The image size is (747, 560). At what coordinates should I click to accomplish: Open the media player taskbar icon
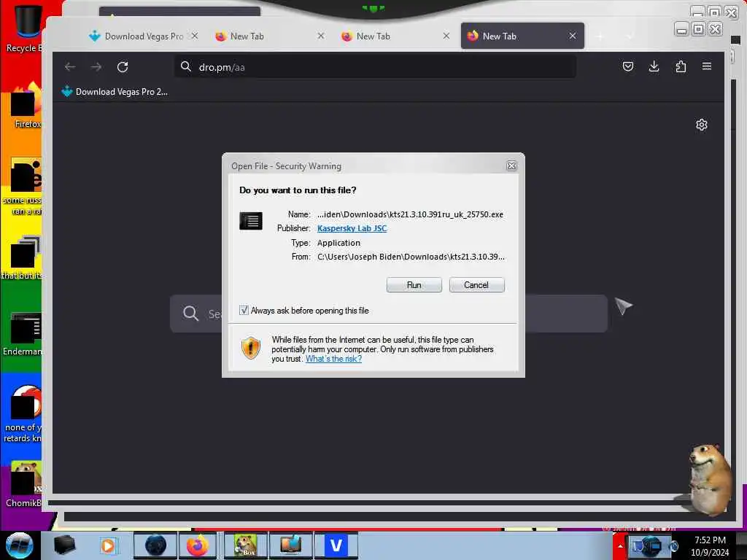[x=108, y=545]
